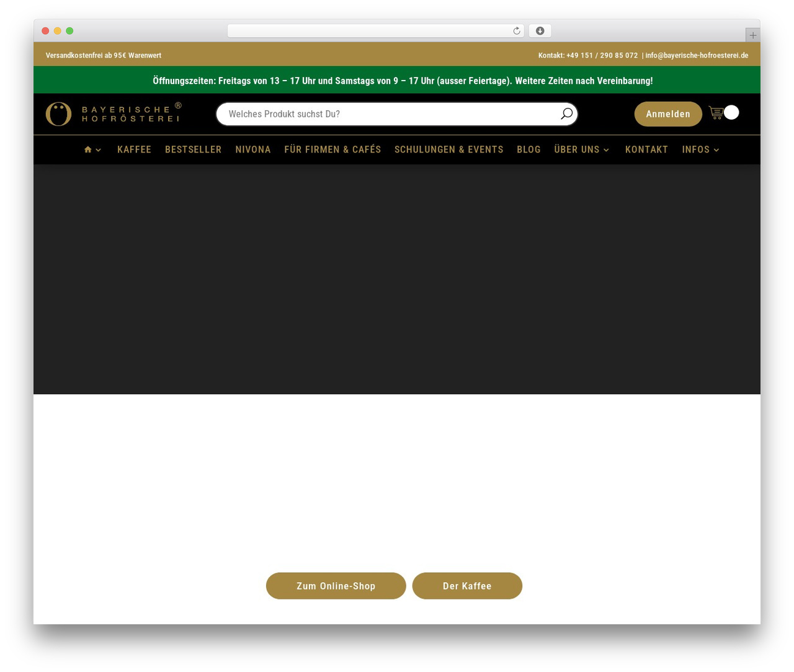
Task: Click the white cart count badge
Action: 731,112
